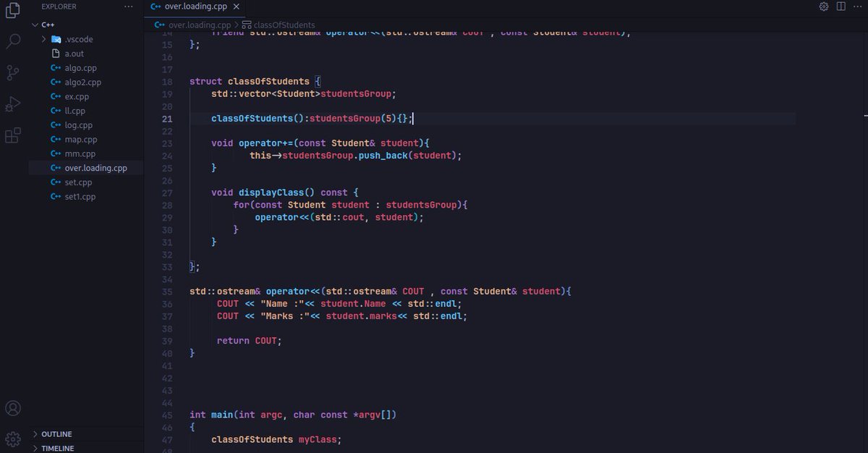868x453 pixels.
Task: Click 'myClass' on line 47
Action: pyautogui.click(x=318, y=439)
